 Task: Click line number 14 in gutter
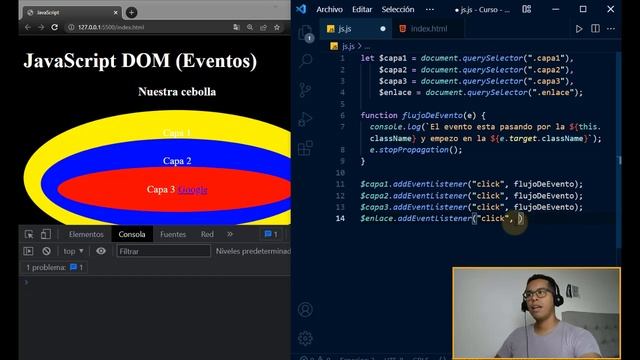click(340, 218)
